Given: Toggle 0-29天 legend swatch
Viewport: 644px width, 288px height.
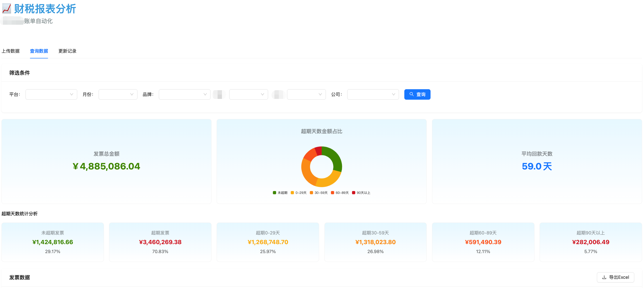Looking at the screenshot, I should (x=292, y=193).
